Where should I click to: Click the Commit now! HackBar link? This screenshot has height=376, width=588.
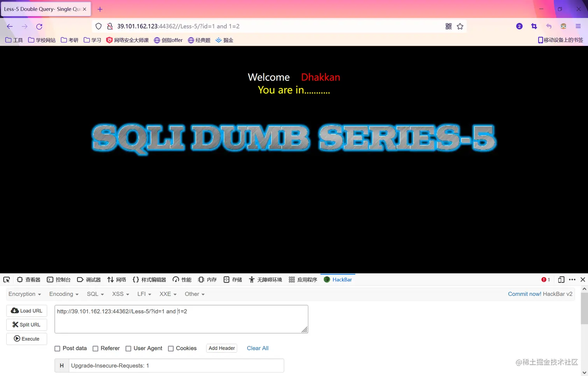coord(524,294)
